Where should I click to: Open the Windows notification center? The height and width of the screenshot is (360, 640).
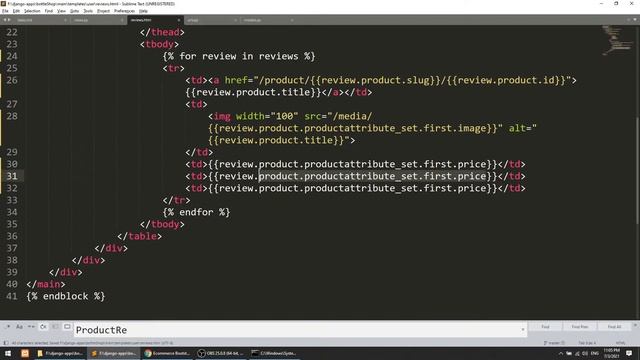tap(629, 353)
